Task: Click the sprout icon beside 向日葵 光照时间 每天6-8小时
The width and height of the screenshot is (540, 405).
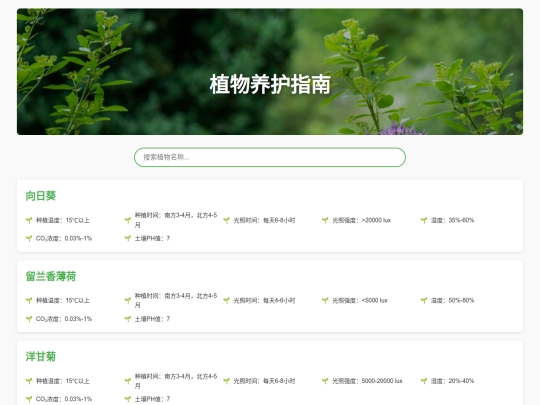Action: [x=226, y=220]
